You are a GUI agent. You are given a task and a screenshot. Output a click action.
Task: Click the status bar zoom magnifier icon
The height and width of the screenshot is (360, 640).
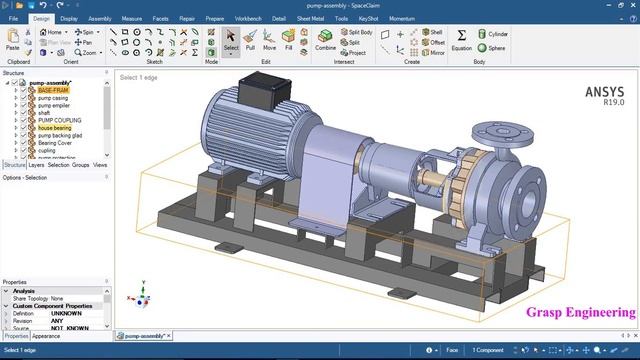pyautogui.click(x=597, y=350)
